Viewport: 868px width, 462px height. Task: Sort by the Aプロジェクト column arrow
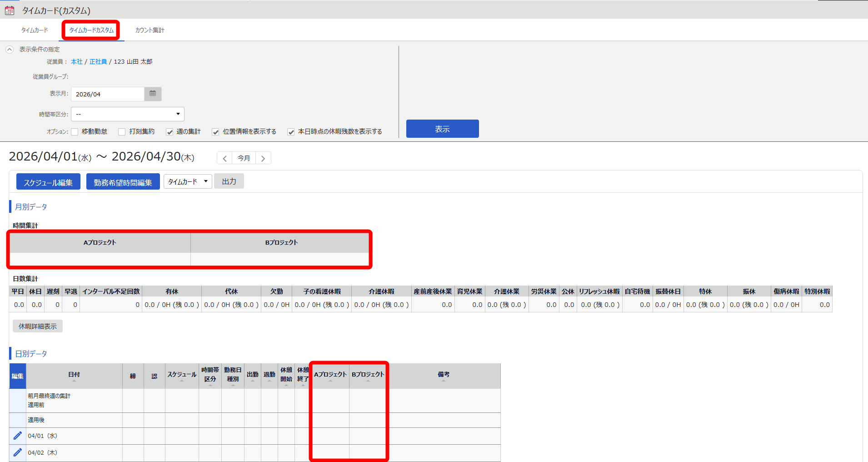pyautogui.click(x=330, y=381)
